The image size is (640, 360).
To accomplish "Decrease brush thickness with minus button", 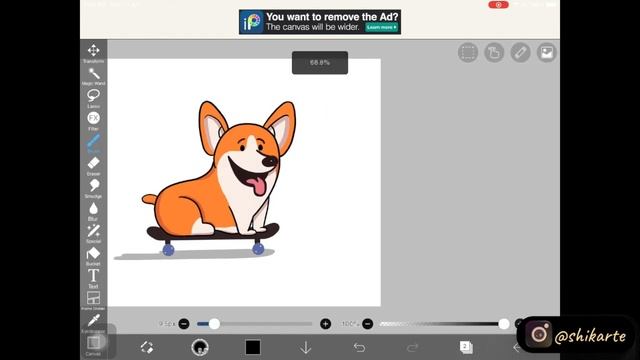I will pos(184,324).
